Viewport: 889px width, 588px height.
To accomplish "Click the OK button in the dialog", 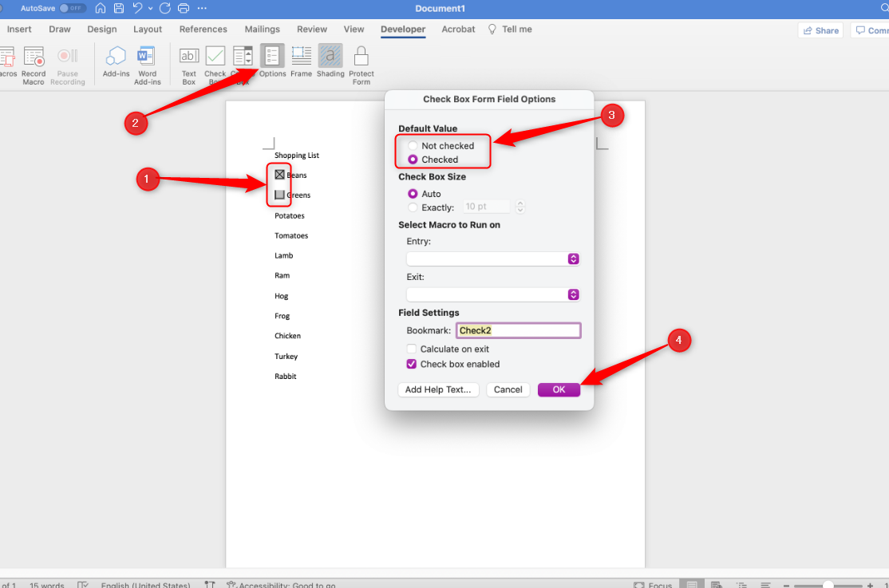I will point(559,389).
